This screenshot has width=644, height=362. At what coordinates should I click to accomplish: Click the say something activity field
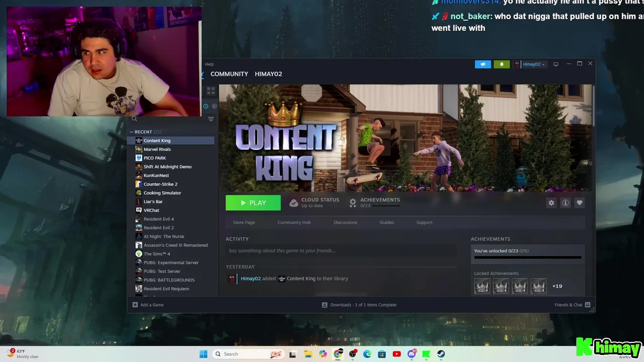tap(342, 251)
